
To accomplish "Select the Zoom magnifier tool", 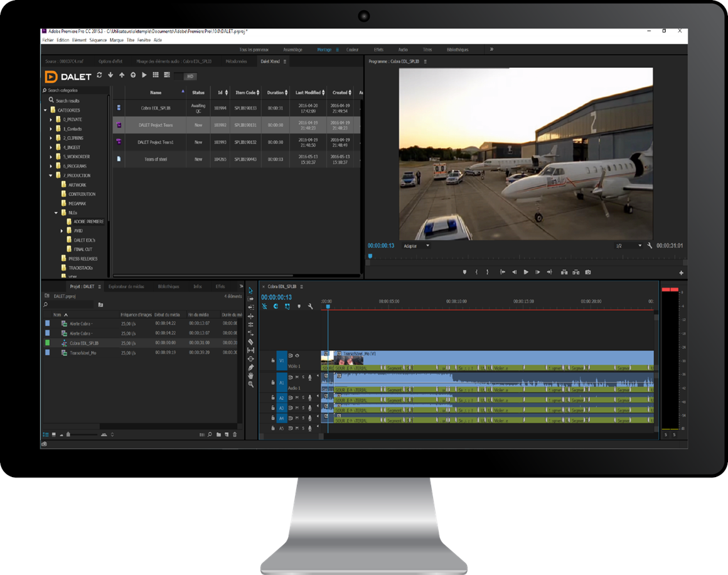I will (251, 384).
